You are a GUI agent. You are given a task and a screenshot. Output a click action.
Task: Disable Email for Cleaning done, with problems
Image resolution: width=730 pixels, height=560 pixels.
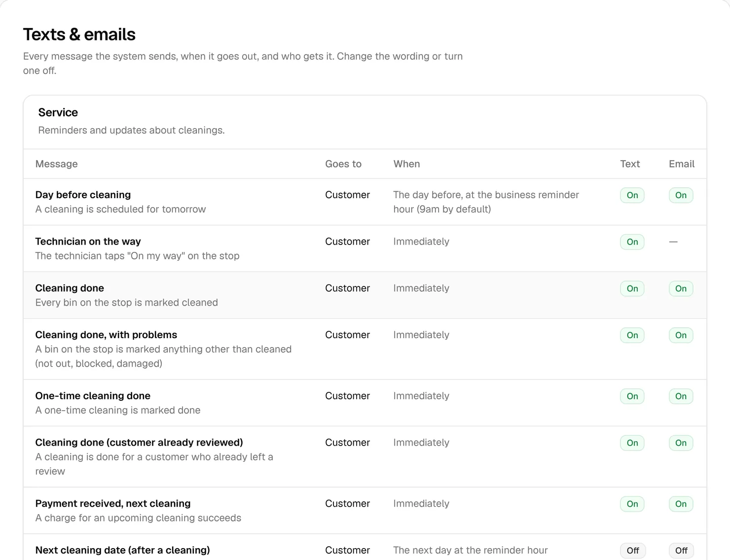pyautogui.click(x=681, y=335)
